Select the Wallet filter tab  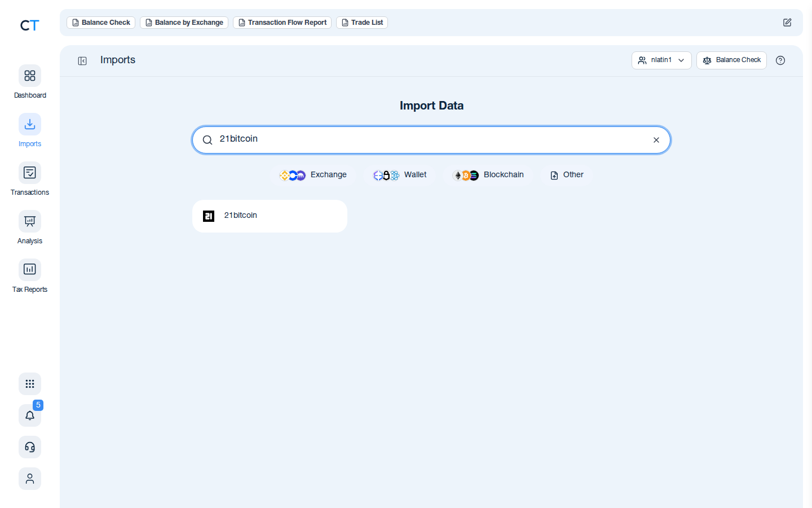pos(400,175)
